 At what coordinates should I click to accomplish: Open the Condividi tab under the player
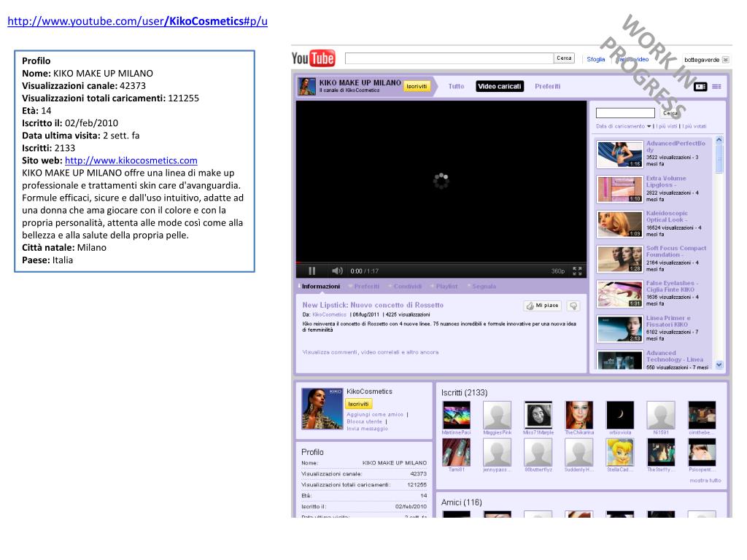click(407, 286)
